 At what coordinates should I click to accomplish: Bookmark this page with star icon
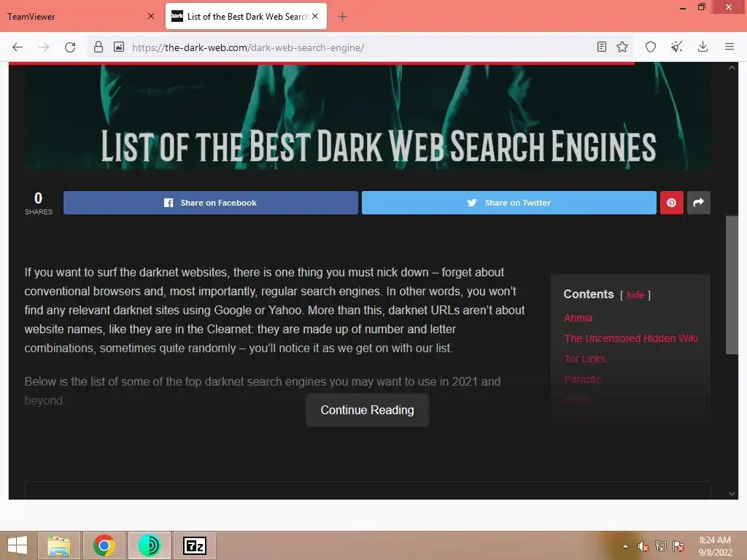622,47
